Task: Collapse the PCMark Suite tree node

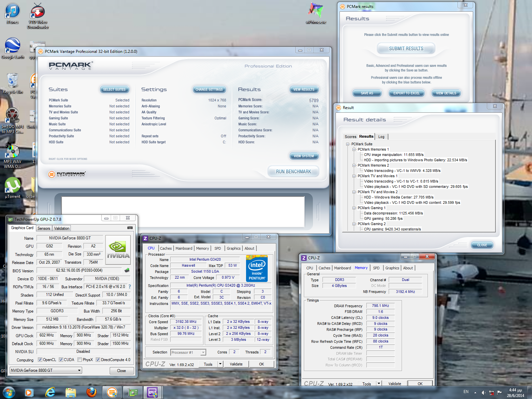Action: pos(348,144)
